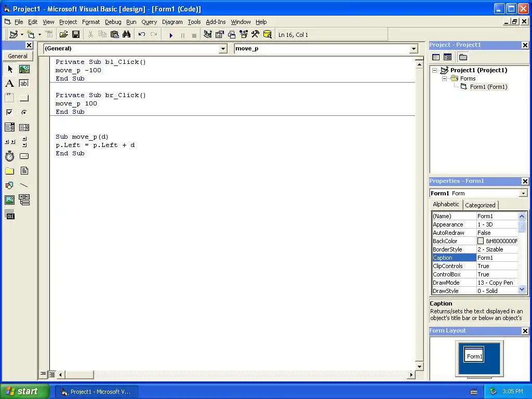The image size is (532, 399).
Task: Open Object Browser toolbar icon
Action: coord(244,35)
